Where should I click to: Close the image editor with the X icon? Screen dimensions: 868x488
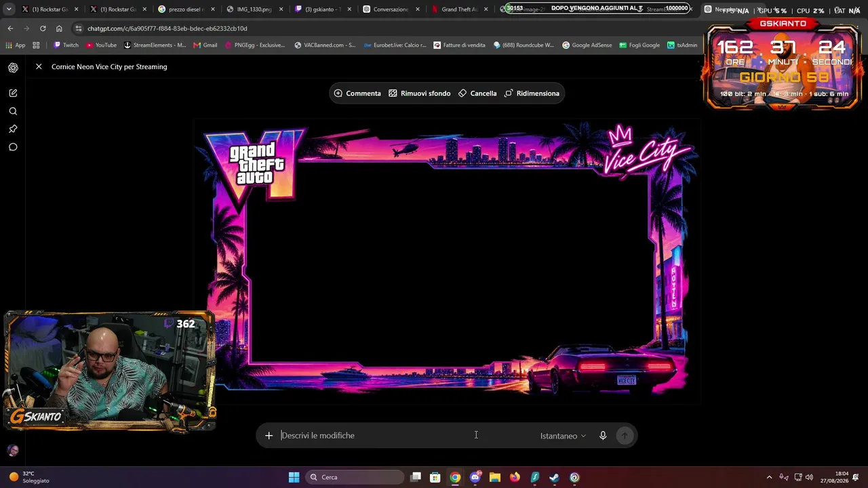click(39, 66)
